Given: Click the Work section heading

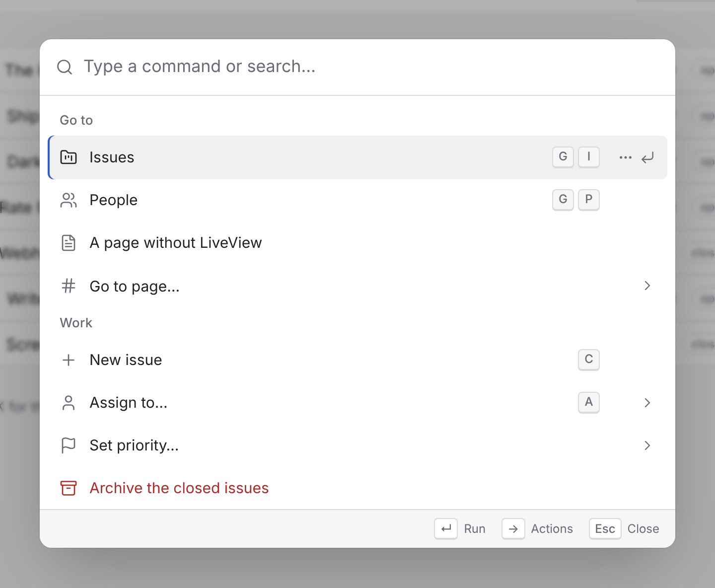Looking at the screenshot, I should tap(76, 323).
